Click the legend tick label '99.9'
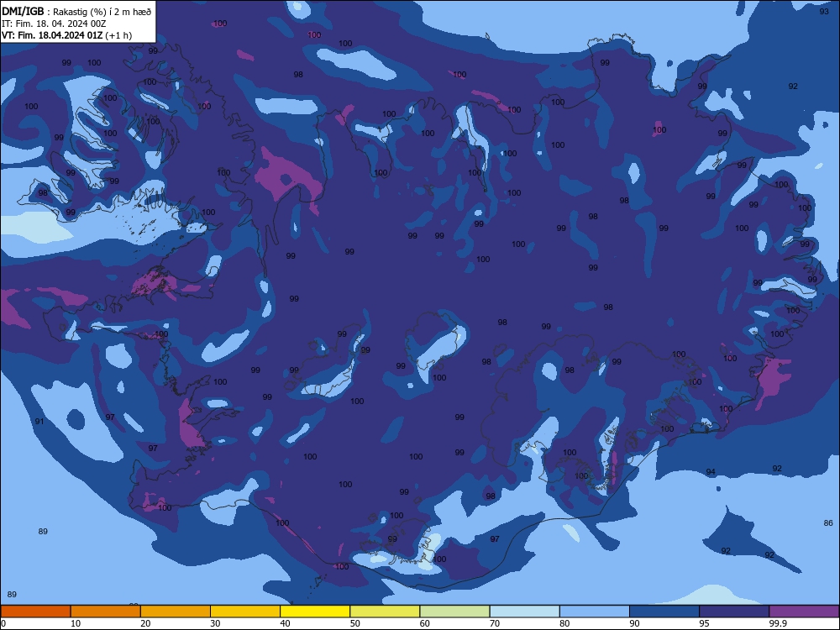Image resolution: width=840 pixels, height=630 pixels. pos(777,623)
